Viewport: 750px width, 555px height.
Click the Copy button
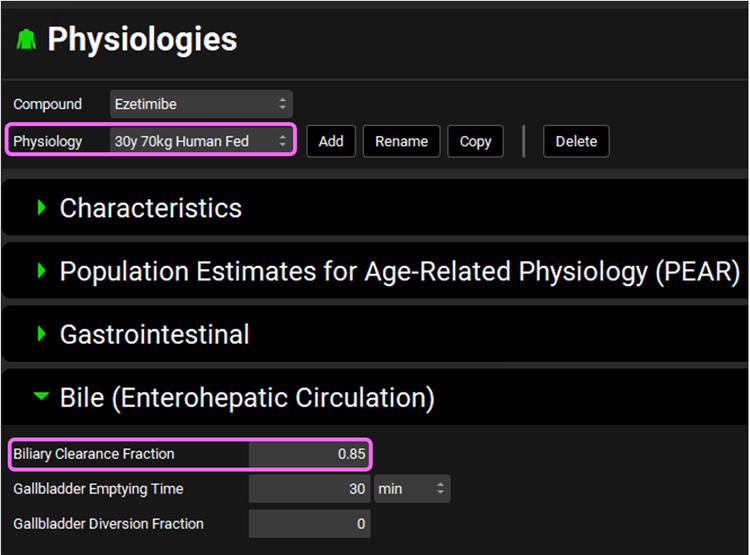[x=475, y=141]
